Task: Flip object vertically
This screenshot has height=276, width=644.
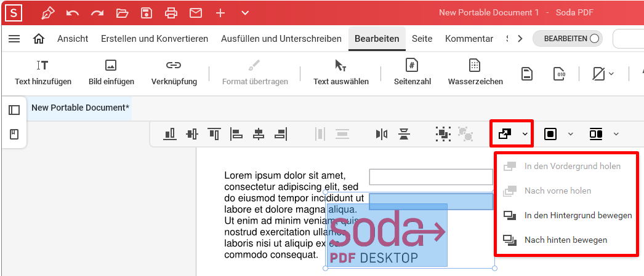Action: click(404, 133)
